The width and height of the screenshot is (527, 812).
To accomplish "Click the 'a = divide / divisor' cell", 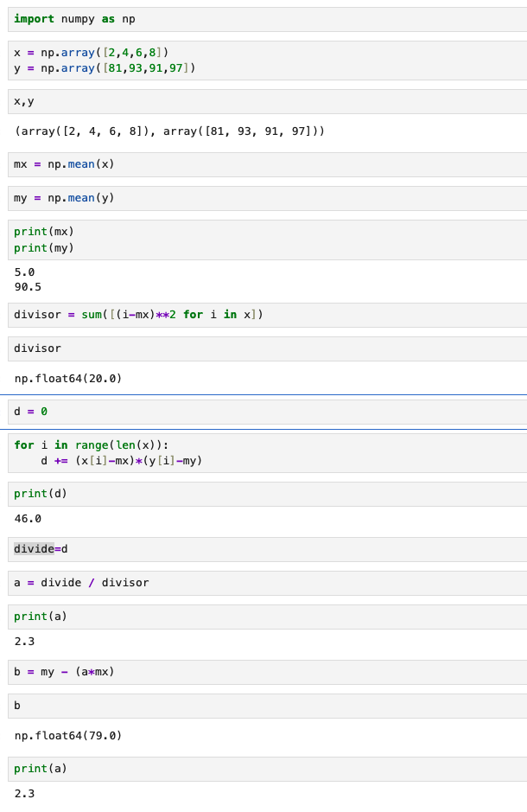I will (x=267, y=583).
